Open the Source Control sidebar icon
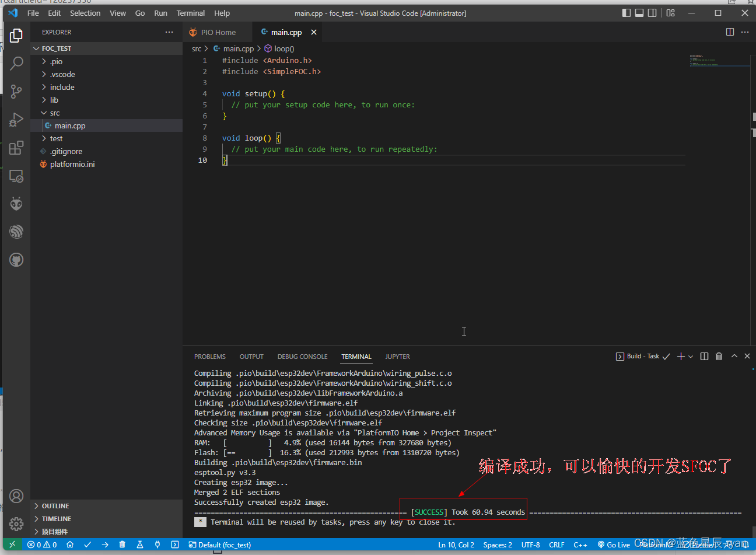The width and height of the screenshot is (756, 555). [16, 92]
